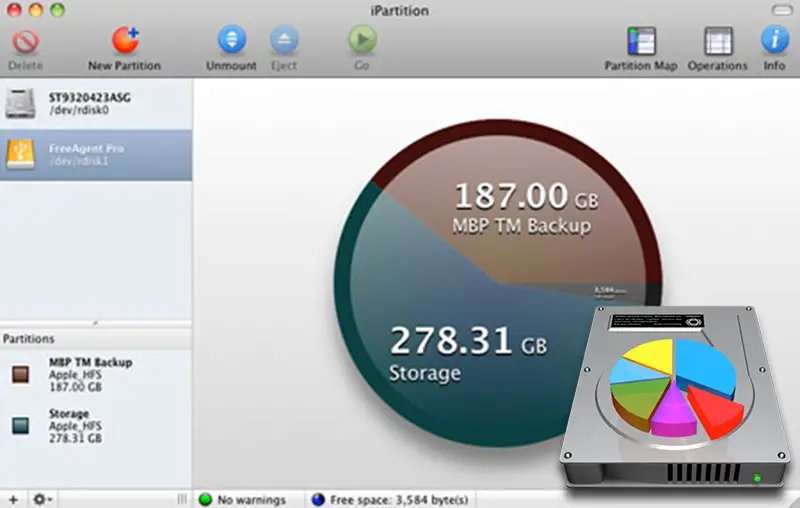This screenshot has width=800, height=508.
Task: Click the teal Storage color swatch
Action: [x=20, y=425]
